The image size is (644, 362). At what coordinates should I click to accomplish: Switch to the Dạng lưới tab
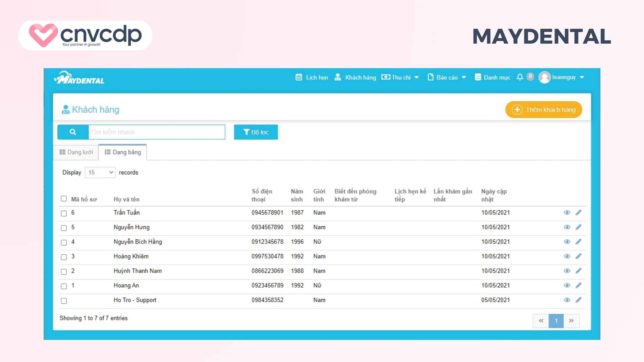pos(76,152)
